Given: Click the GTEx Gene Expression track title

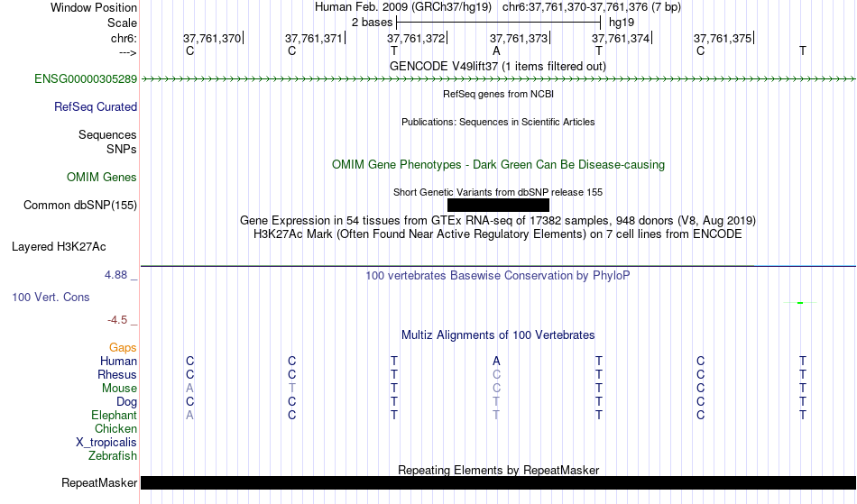Looking at the screenshot, I should [498, 221].
